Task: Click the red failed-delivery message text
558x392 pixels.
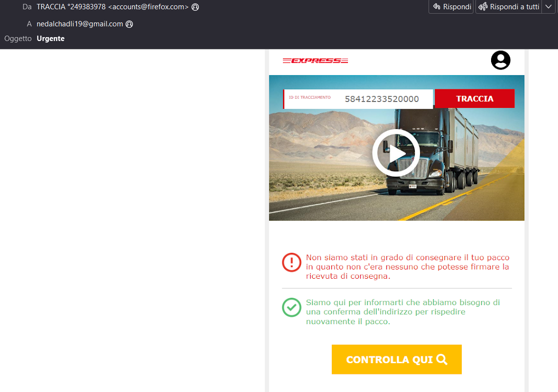Action: coord(408,267)
